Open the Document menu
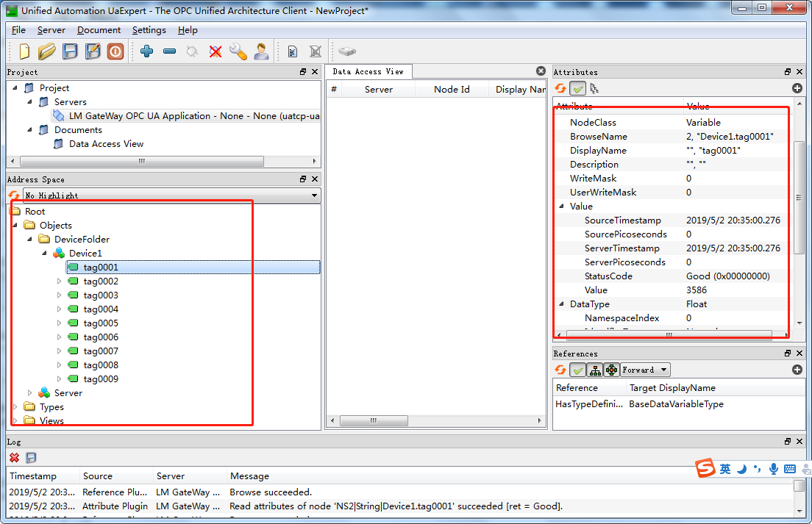The image size is (812, 524). 99,30
